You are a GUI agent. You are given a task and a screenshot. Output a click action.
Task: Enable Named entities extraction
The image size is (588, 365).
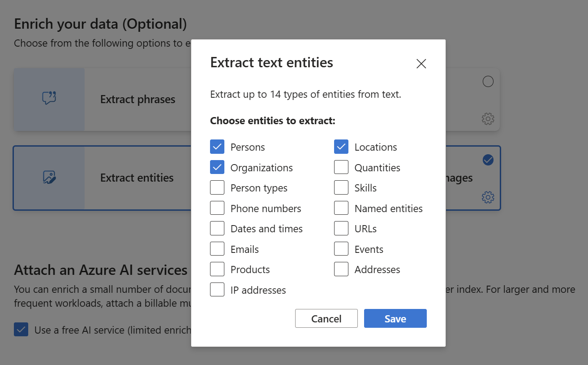tap(341, 208)
